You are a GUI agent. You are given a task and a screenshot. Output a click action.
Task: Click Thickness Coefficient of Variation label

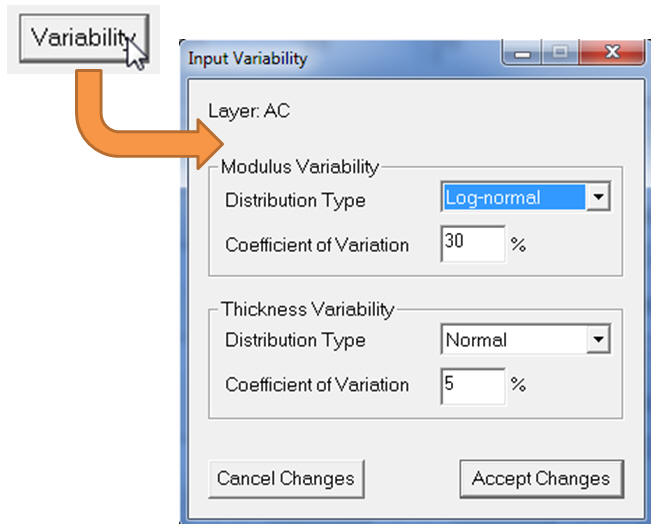pos(317,385)
